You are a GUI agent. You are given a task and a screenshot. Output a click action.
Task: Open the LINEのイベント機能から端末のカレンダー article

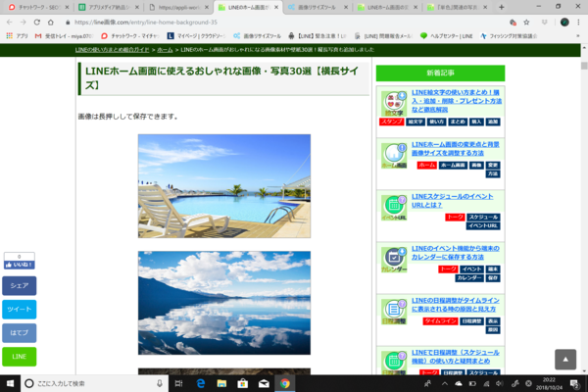pyautogui.click(x=456, y=253)
